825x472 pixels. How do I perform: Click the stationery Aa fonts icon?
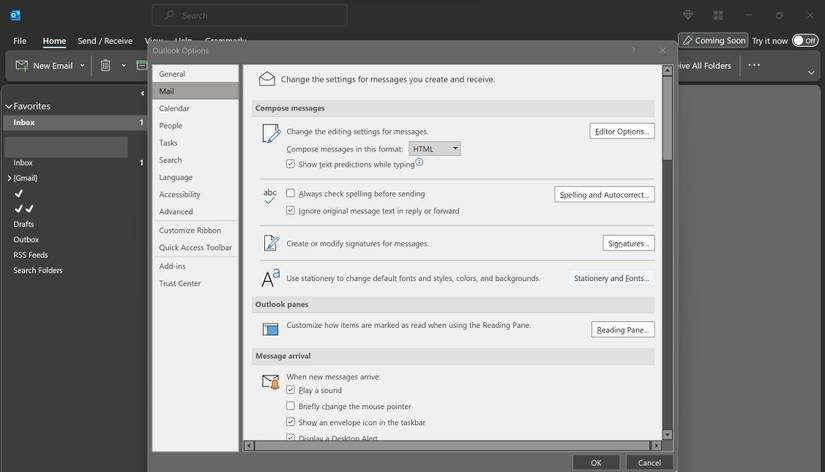pyautogui.click(x=270, y=278)
